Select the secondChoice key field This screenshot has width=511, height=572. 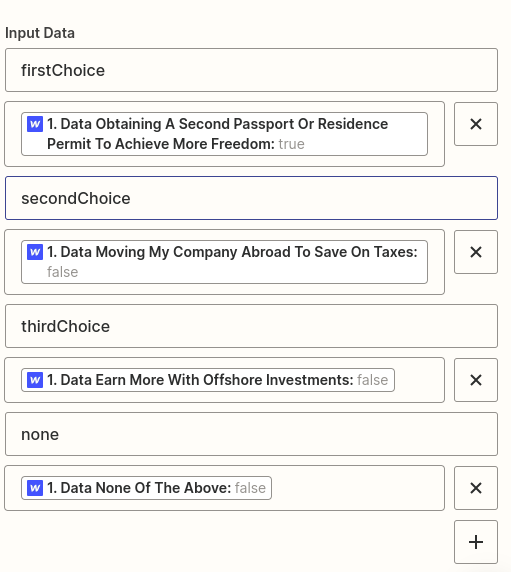click(x=251, y=198)
